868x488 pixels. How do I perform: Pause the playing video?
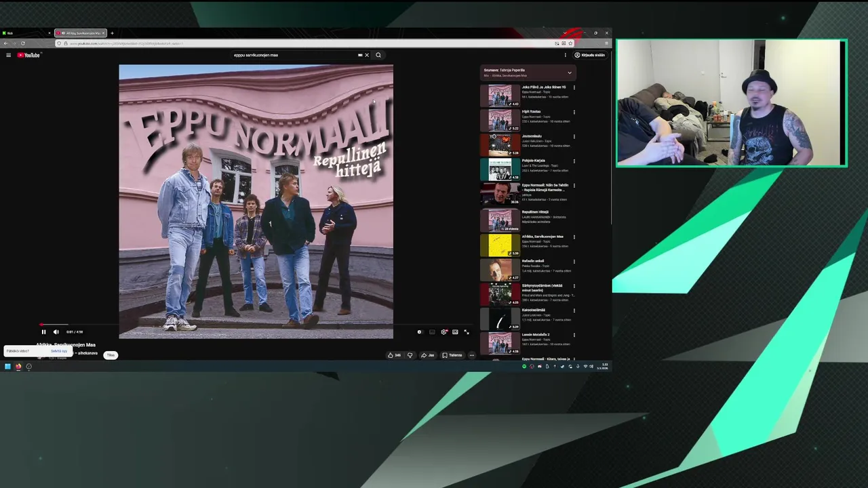coord(43,332)
